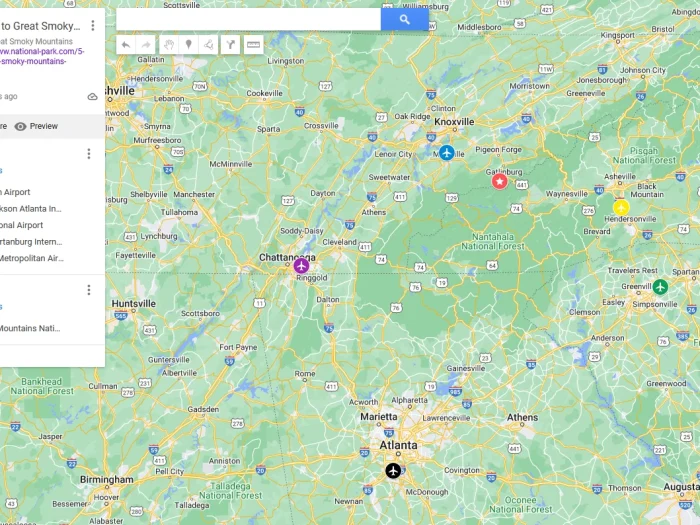Click the blue airplane marker near Knoxville
Screen dimensions: 700x525
[x=446, y=153]
